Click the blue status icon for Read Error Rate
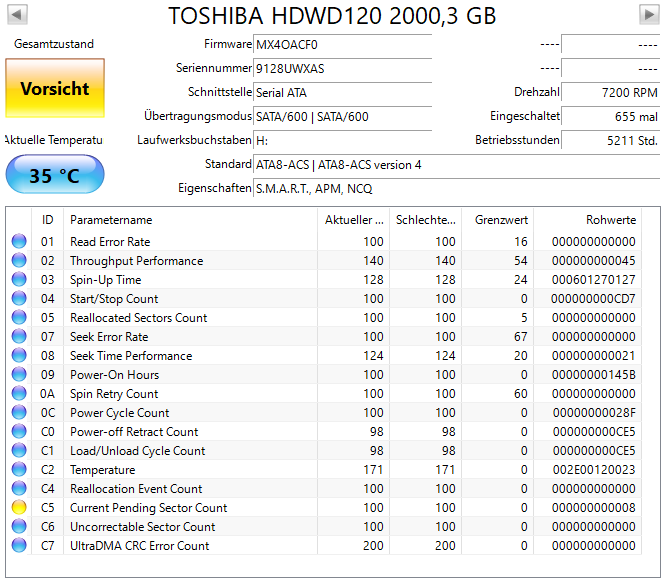 pyautogui.click(x=19, y=241)
